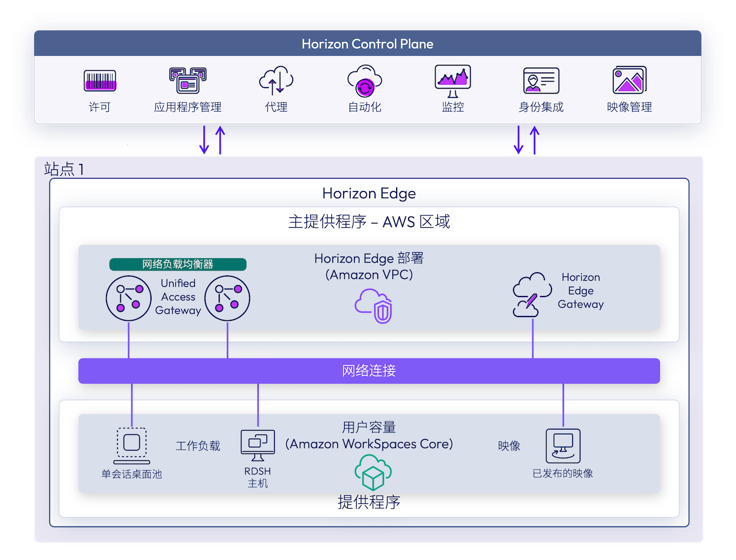The width and height of the screenshot is (736, 560).
Task: Click the 映像管理 caption text
Action: coord(629,107)
